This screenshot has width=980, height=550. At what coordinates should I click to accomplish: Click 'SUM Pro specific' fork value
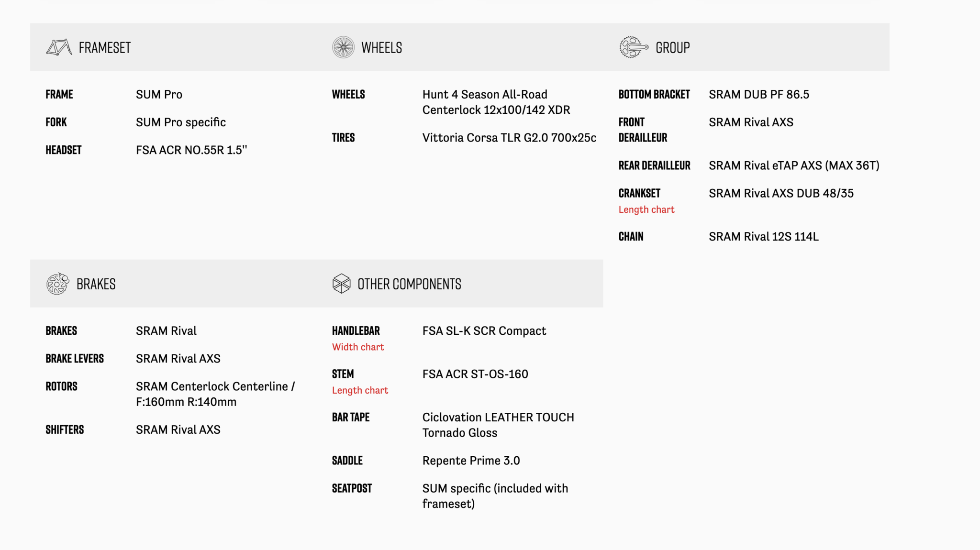(181, 122)
